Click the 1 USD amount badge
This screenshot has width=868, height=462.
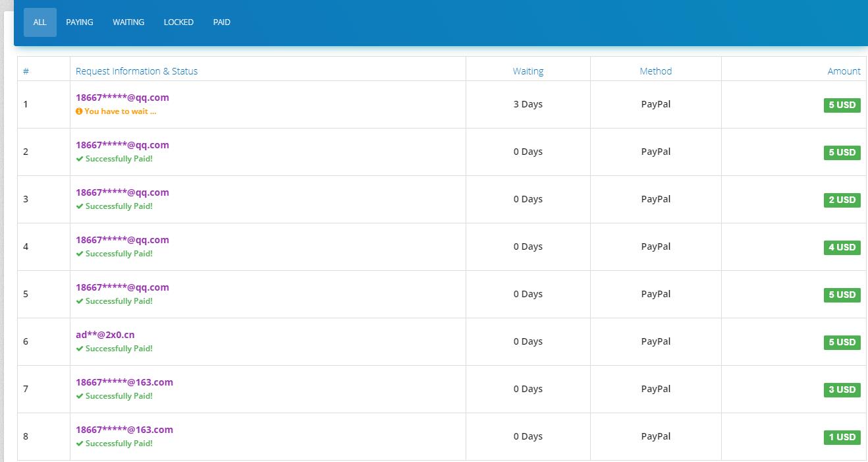pos(842,437)
